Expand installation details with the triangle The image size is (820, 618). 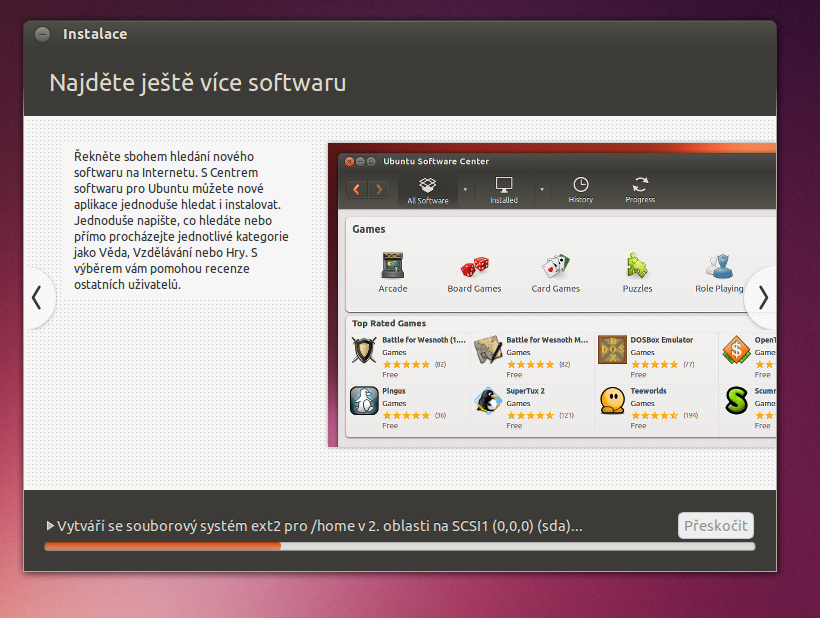[x=50, y=526]
